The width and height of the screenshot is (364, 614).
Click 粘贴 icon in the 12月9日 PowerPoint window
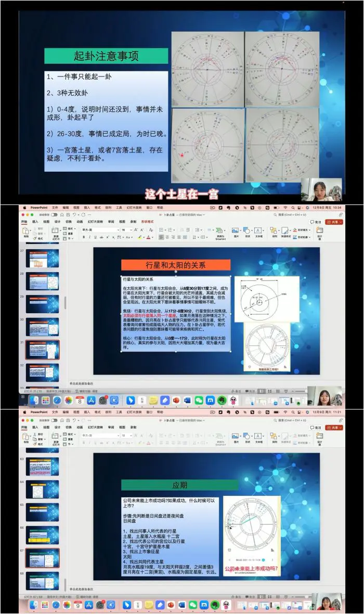(x=26, y=437)
